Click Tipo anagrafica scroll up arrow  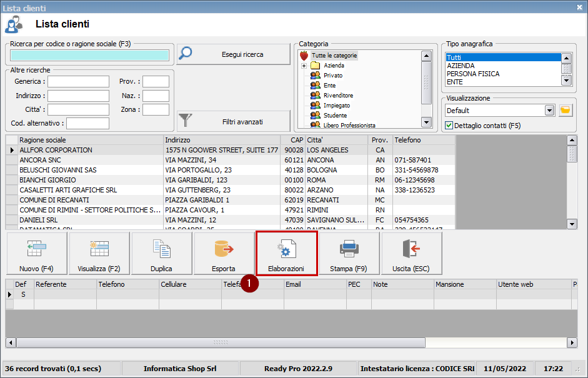pyautogui.click(x=567, y=58)
